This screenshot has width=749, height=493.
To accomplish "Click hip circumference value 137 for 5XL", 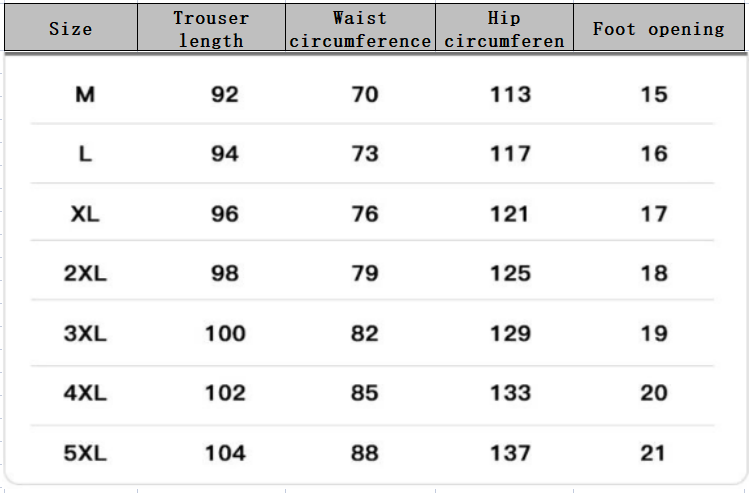I will point(510,453).
